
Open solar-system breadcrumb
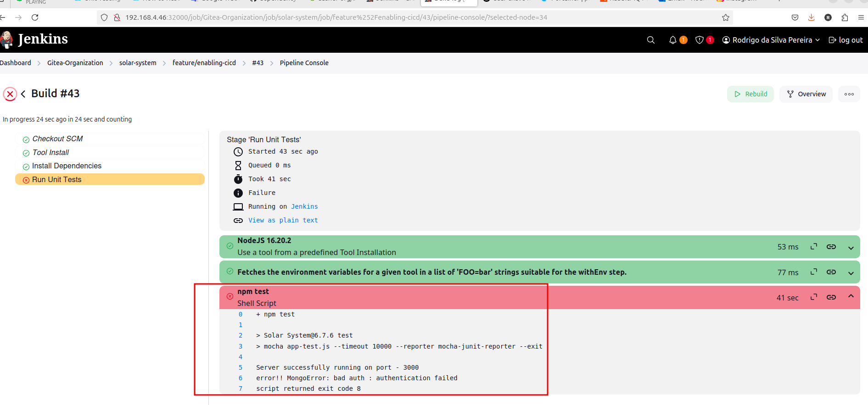(x=138, y=63)
